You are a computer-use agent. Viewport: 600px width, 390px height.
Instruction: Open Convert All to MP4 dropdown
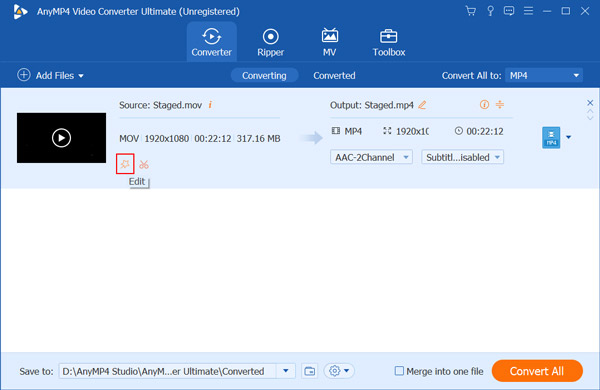tap(544, 75)
